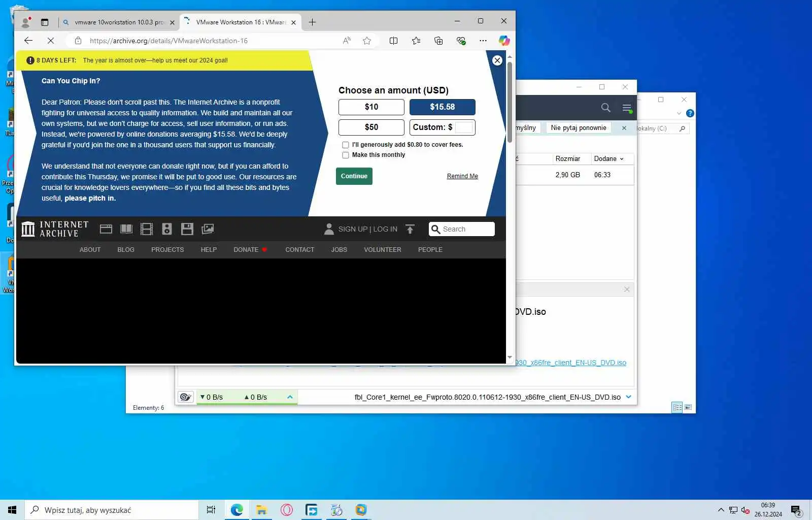Open the HELP menu item
The height and width of the screenshot is (520, 812).
209,250
